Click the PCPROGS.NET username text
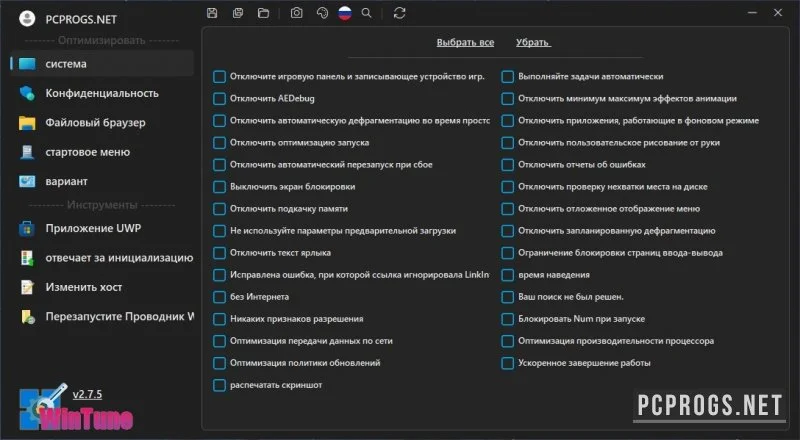The height and width of the screenshot is (440, 800). [x=81, y=19]
